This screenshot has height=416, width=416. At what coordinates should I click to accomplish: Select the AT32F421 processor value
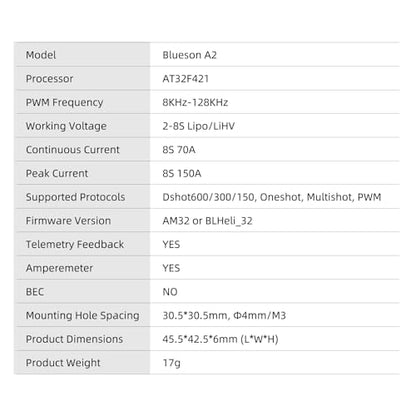[185, 79]
